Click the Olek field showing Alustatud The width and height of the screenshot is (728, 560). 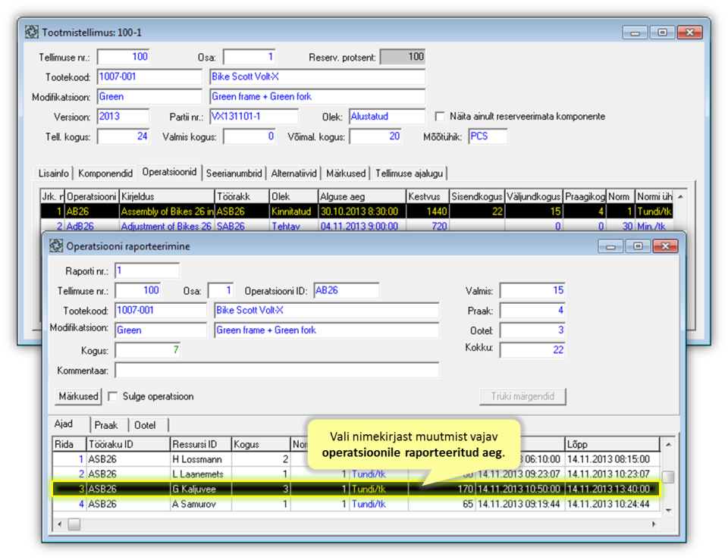(x=387, y=117)
